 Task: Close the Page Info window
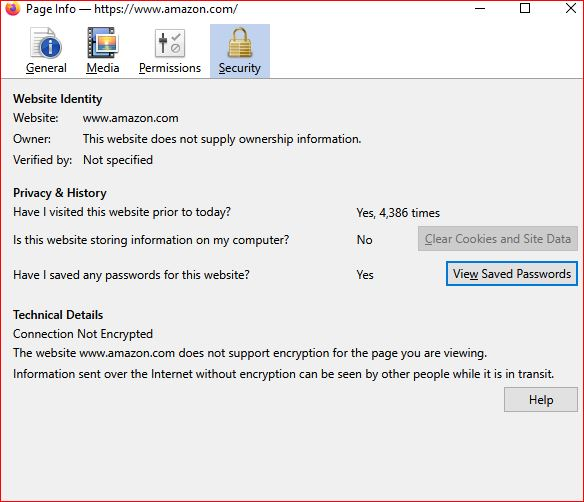571,8
